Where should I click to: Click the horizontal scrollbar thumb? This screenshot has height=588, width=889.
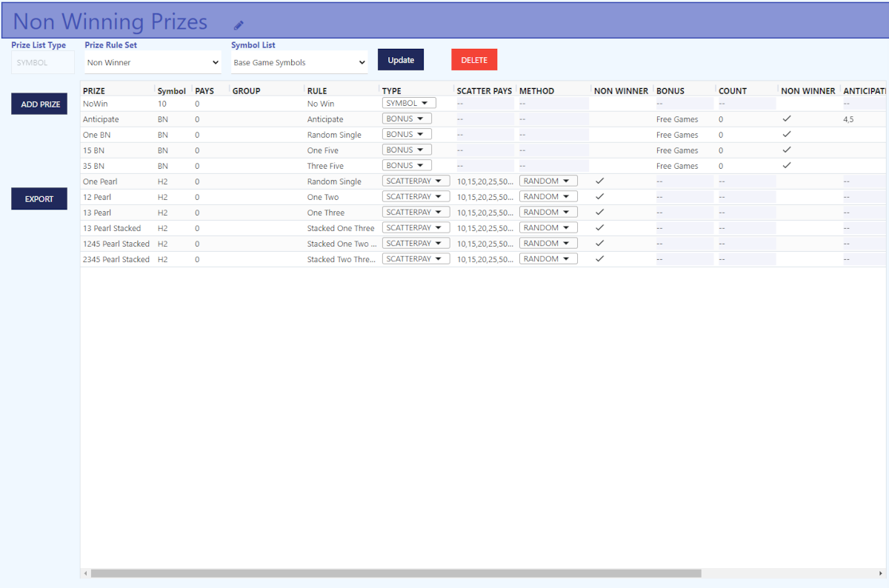coord(396,573)
